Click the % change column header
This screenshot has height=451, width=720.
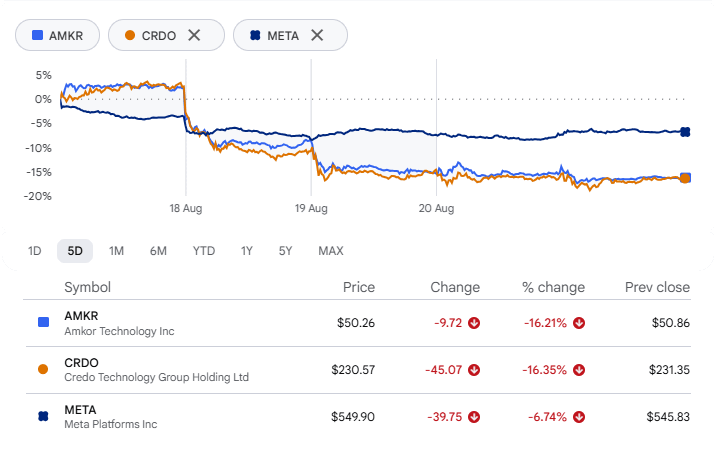(553, 287)
